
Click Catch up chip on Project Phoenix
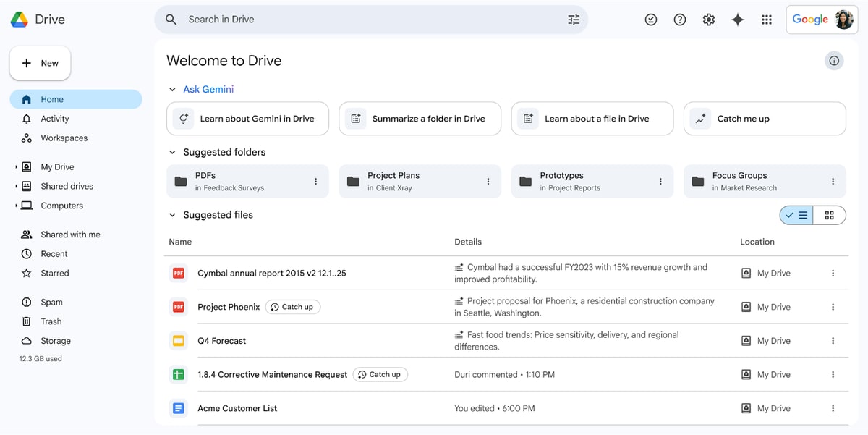click(292, 307)
